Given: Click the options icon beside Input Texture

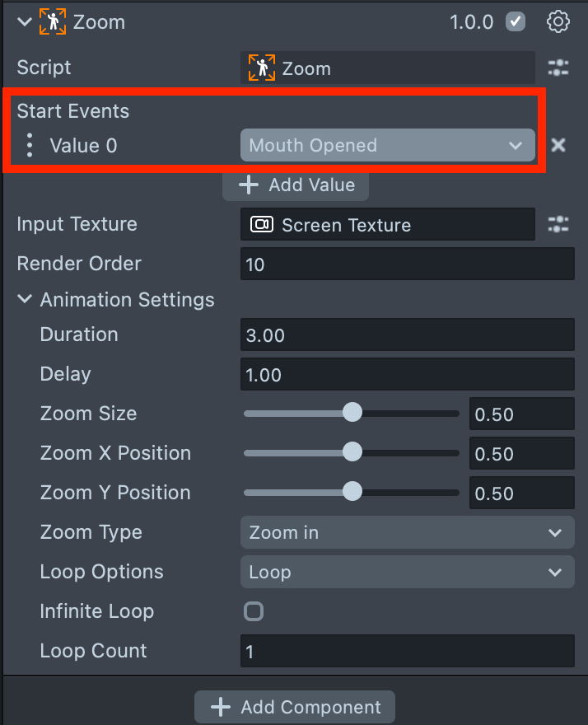Looking at the screenshot, I should tap(558, 224).
